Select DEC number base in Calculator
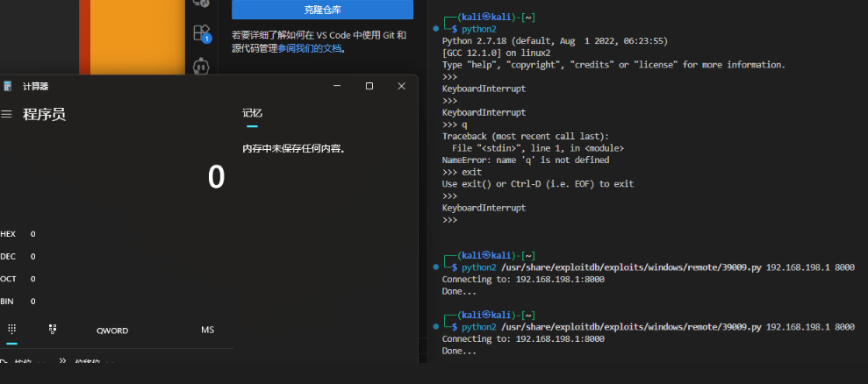Screen dimensions: 868x384 coord(18,256)
